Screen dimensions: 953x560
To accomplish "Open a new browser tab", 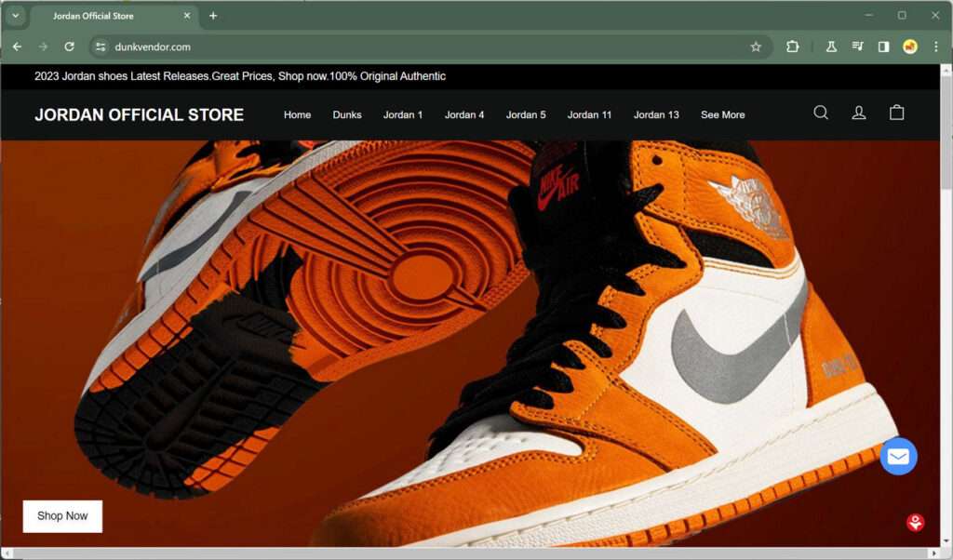I will [x=213, y=16].
